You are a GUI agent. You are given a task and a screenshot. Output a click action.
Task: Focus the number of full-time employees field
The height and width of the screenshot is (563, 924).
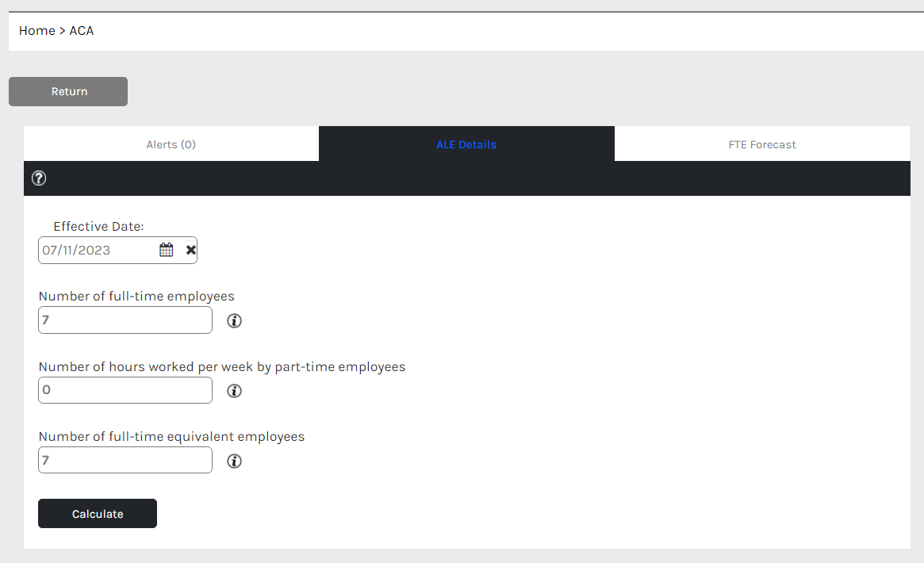(125, 320)
